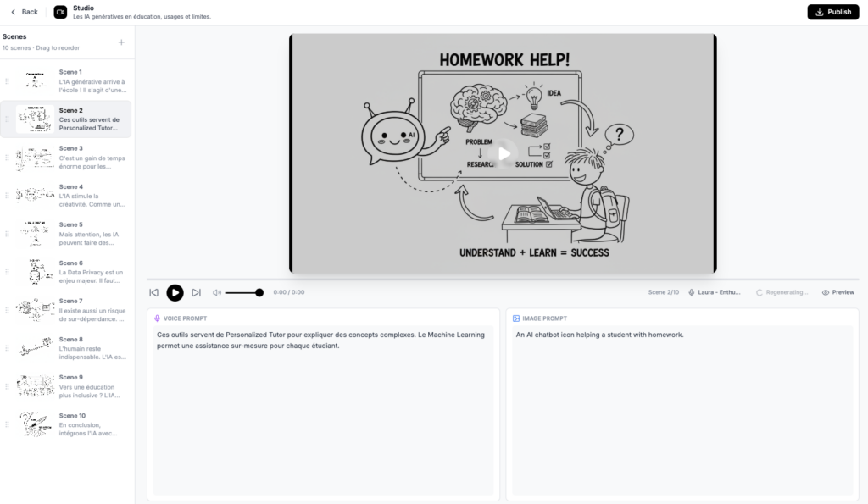Click the Studio camera icon in header

point(60,12)
